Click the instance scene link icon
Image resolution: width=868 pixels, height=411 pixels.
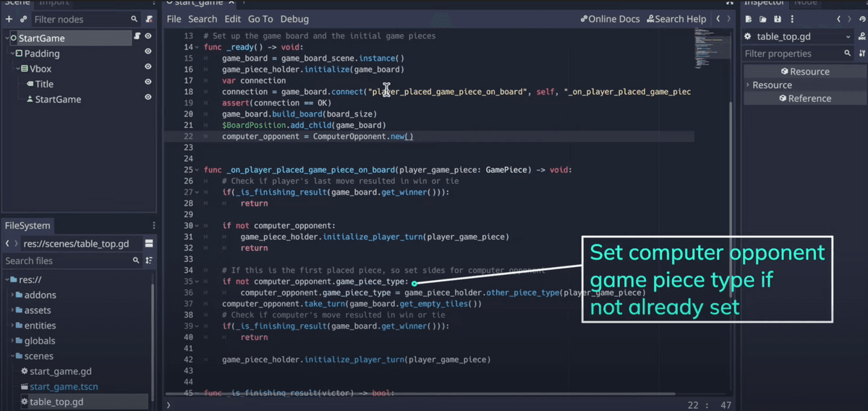[24, 19]
